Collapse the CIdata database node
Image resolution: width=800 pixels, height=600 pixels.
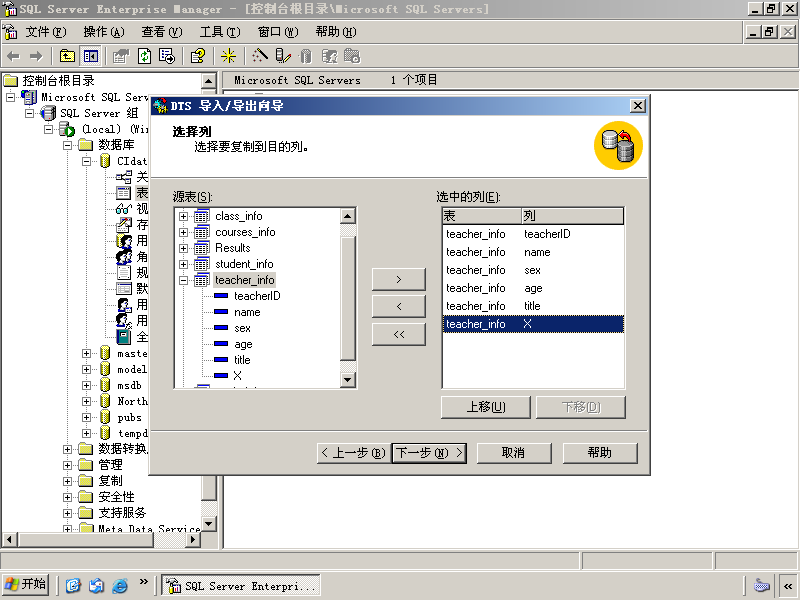click(86, 161)
